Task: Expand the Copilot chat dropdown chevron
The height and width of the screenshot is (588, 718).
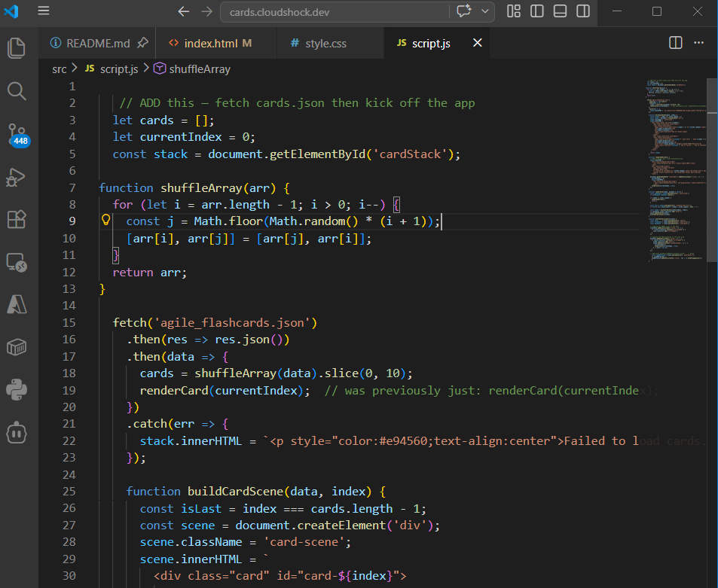Action: tap(485, 11)
